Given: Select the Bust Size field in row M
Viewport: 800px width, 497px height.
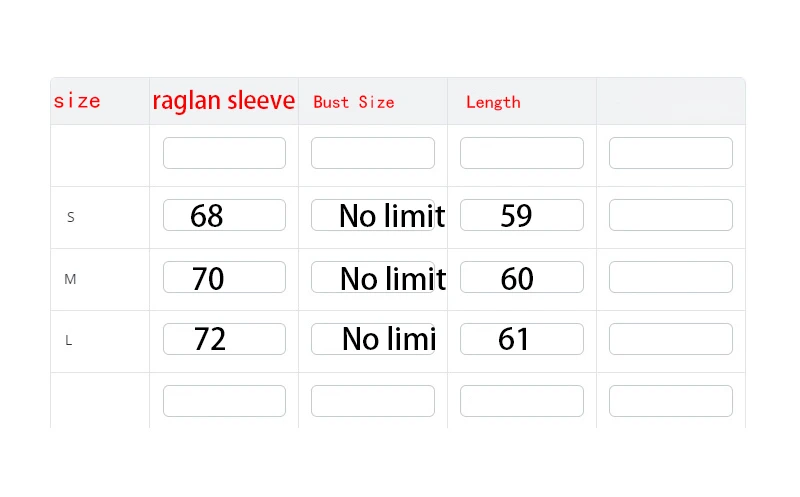Looking at the screenshot, I should pyautogui.click(x=373, y=277).
